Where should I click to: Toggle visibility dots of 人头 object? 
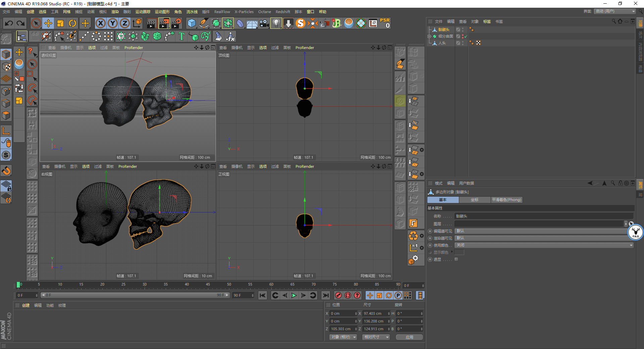click(x=463, y=43)
